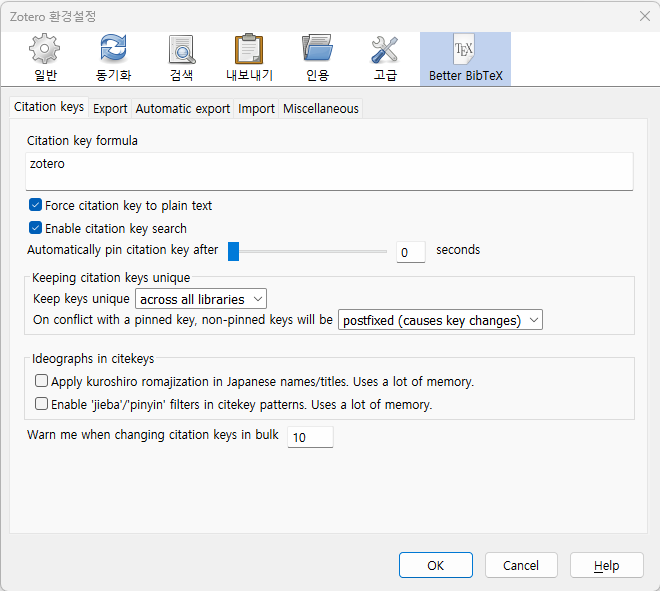
Task: Click the 'Keeping citation keys unique' group label
Action: tap(111, 278)
